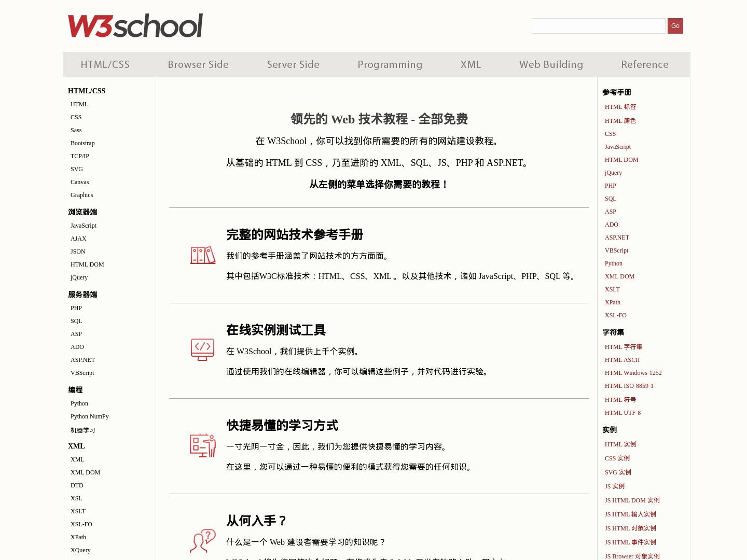Image resolution: width=747 pixels, height=560 pixels.
Task: Open SVG 实例 examples link
Action: [x=618, y=472]
